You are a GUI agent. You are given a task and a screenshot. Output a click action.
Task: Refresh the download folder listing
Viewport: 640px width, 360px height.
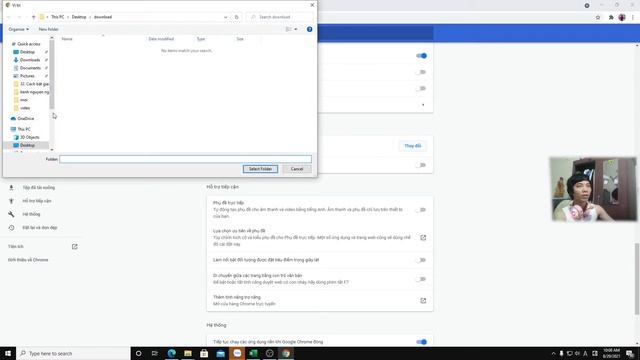(236, 17)
